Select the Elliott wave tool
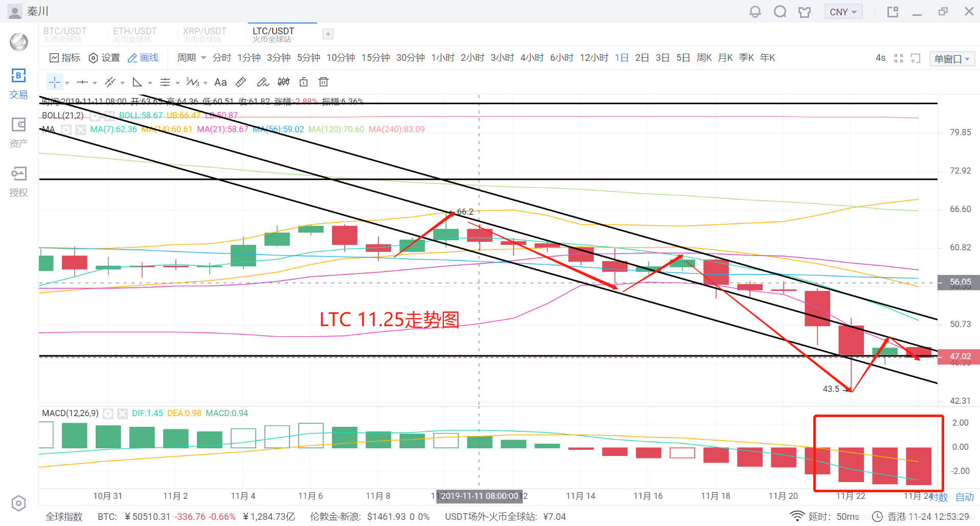 (192, 82)
